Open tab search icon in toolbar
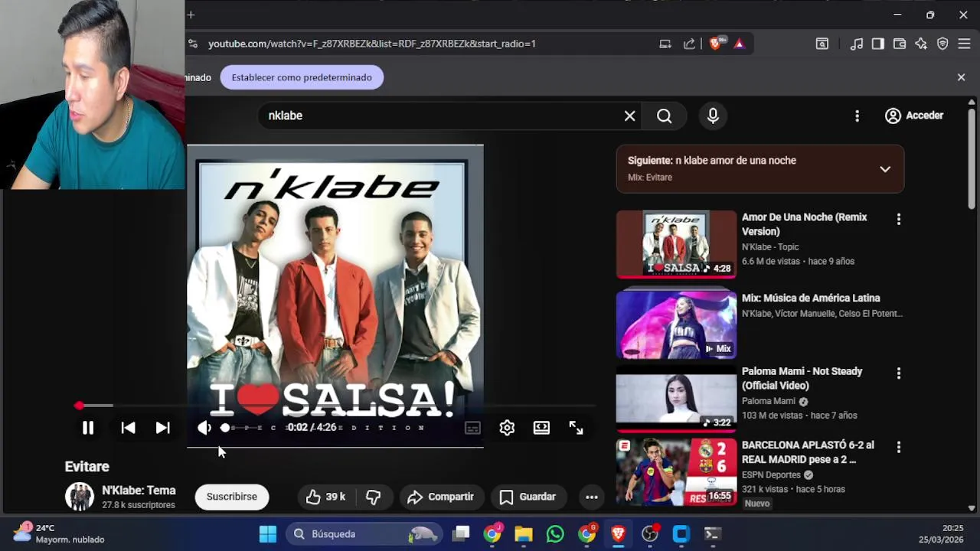The height and width of the screenshot is (551, 980). [822, 44]
